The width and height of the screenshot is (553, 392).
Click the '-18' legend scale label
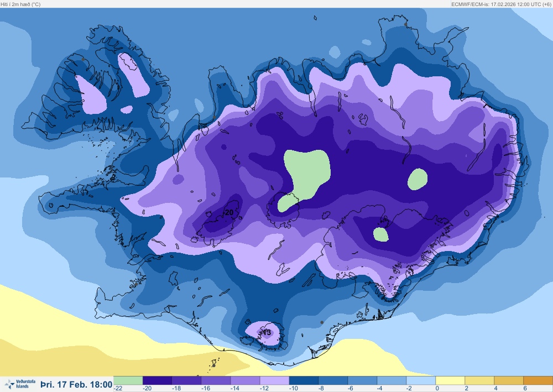pyautogui.click(x=177, y=389)
